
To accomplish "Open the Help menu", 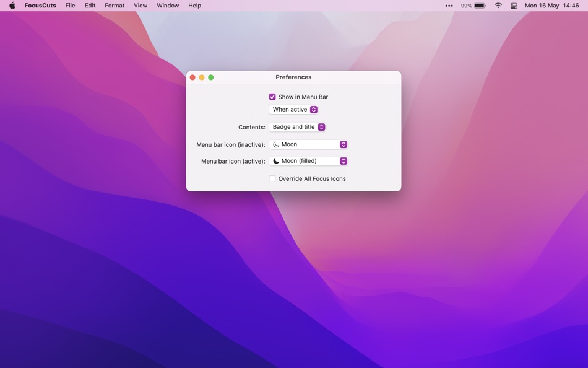I will pos(194,6).
